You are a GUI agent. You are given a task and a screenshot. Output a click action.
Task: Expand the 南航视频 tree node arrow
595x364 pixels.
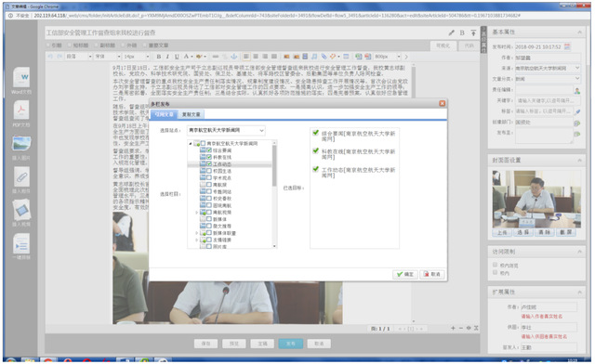(x=196, y=213)
